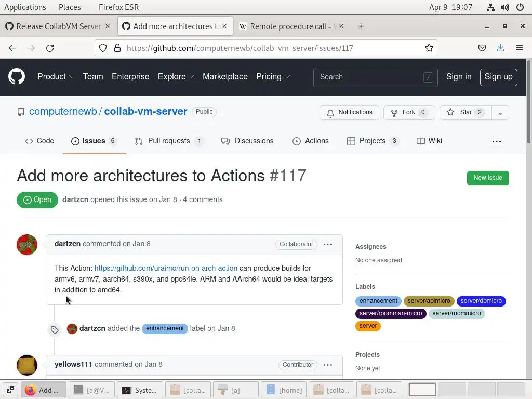Image resolution: width=532 pixels, height=399 pixels.
Task: Click the Marketplace link in header
Action: (225, 77)
